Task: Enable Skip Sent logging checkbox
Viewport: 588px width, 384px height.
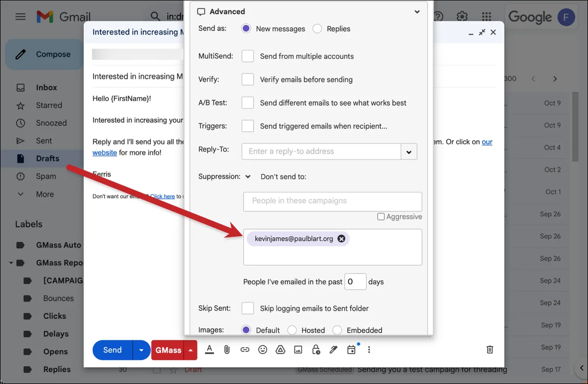Action: 248,308
